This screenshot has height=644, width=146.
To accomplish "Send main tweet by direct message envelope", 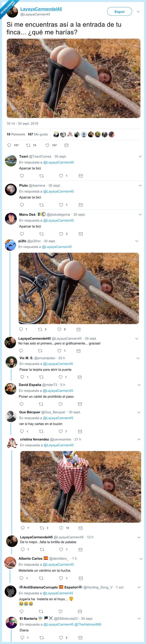I will (66, 145).
